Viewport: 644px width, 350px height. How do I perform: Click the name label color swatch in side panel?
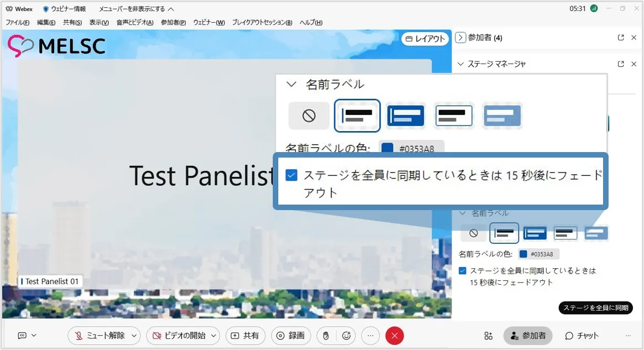[523, 254]
